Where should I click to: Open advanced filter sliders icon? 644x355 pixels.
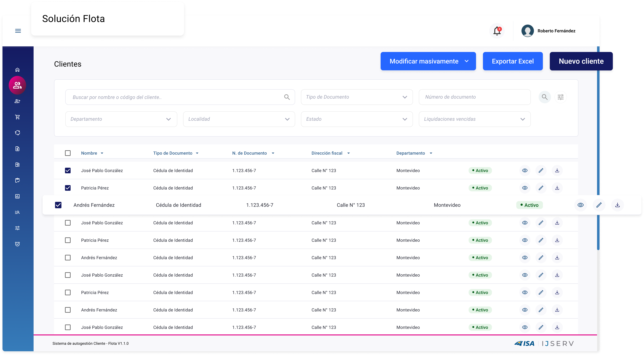(x=561, y=97)
